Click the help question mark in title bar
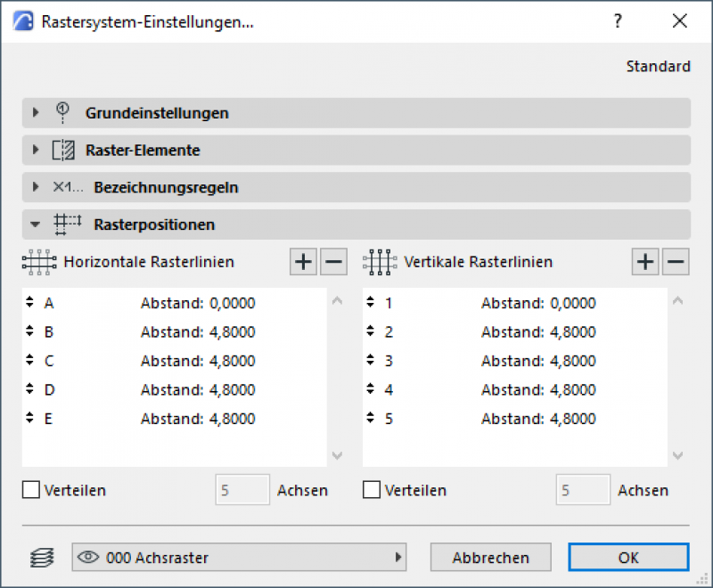713x588 pixels. click(x=618, y=22)
